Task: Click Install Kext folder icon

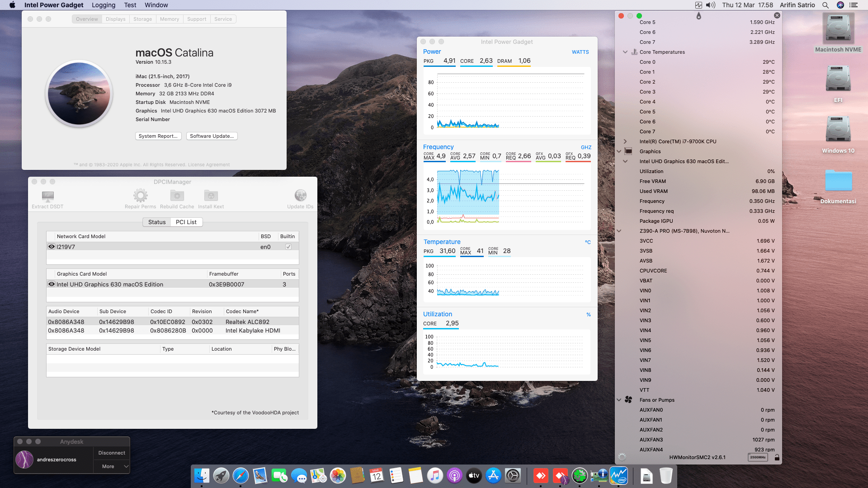Action: pos(211,196)
